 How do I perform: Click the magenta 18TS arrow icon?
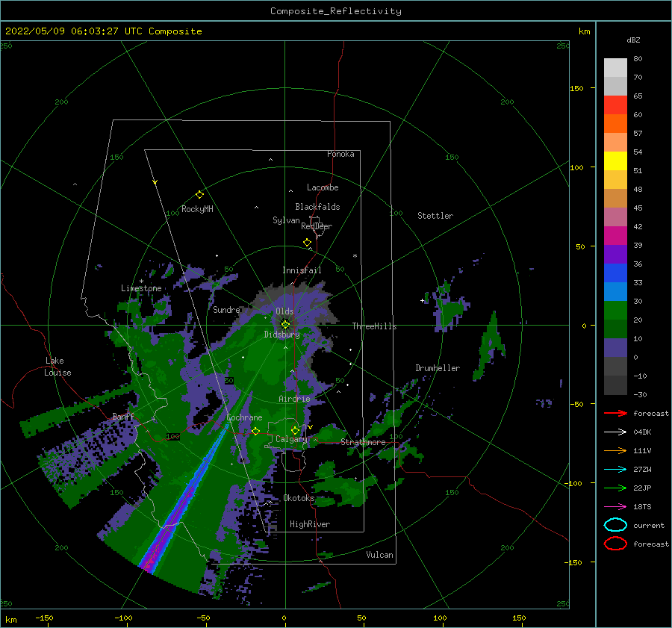coord(615,506)
